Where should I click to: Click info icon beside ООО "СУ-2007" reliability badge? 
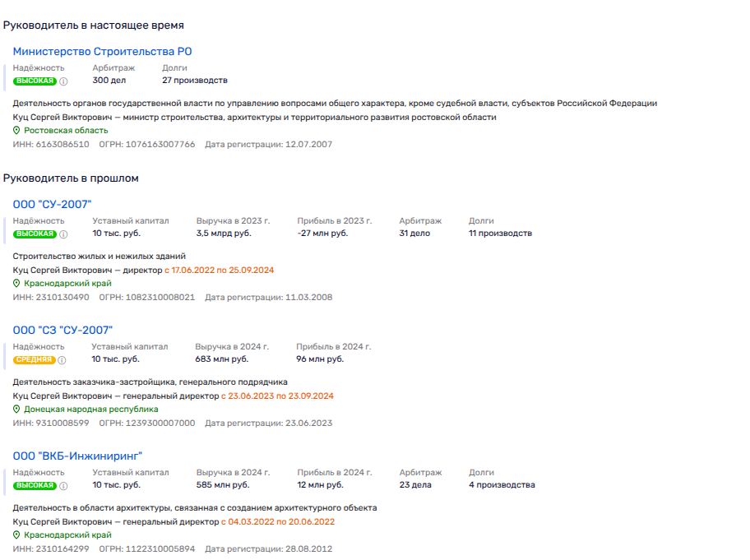[64, 234]
